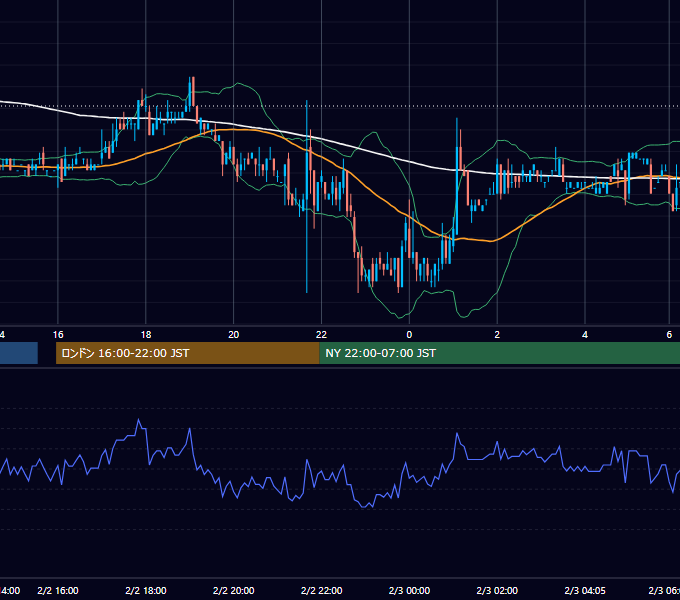Screen dimensions: 680x600
Task: Click the 16 hour label on price chart axis
Action: point(58,335)
